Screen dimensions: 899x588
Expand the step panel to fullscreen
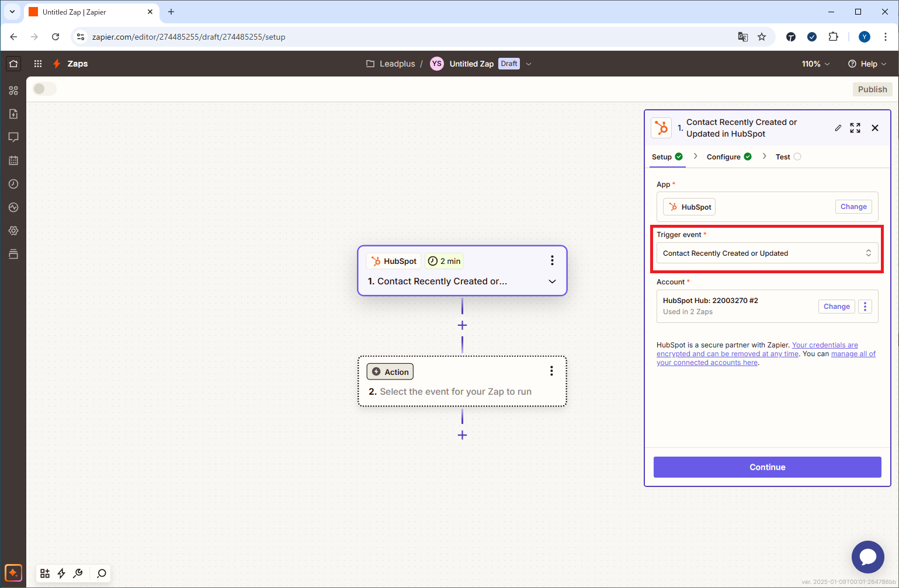855,128
